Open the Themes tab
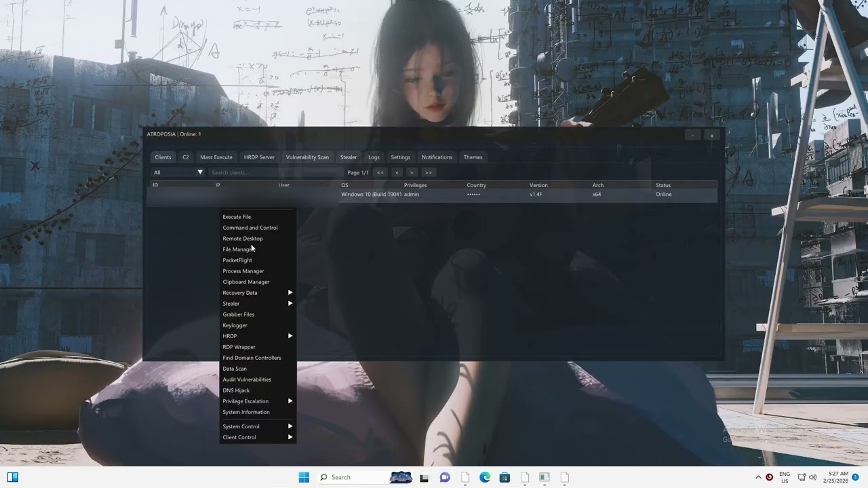Screen dimensions: 868x488 pos(473,157)
